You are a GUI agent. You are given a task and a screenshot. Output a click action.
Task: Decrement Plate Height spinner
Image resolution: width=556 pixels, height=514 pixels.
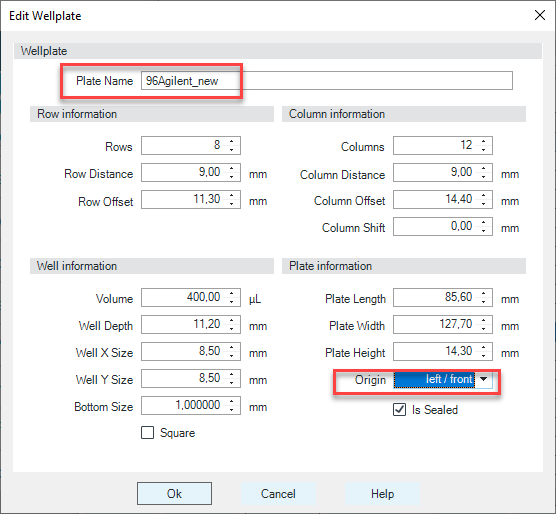pyautogui.click(x=484, y=355)
